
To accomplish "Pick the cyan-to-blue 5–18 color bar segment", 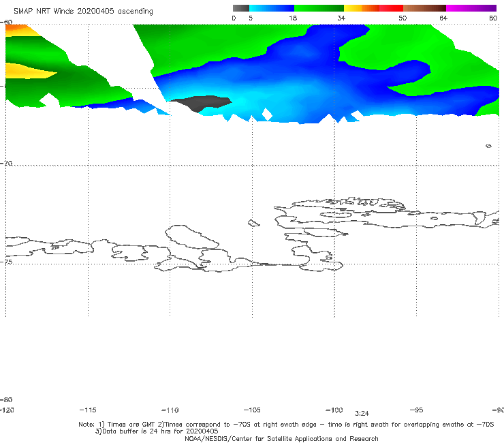I will pos(272,8).
